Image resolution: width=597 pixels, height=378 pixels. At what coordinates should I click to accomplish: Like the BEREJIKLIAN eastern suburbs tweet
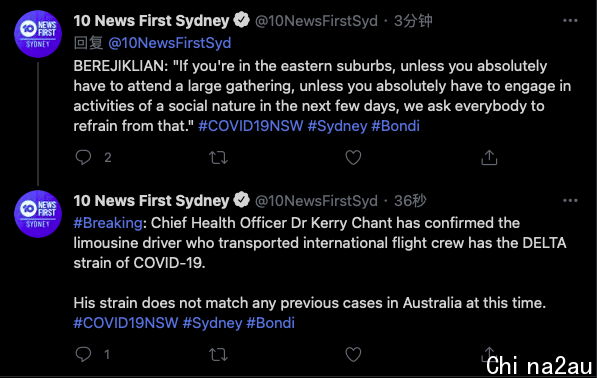(353, 157)
